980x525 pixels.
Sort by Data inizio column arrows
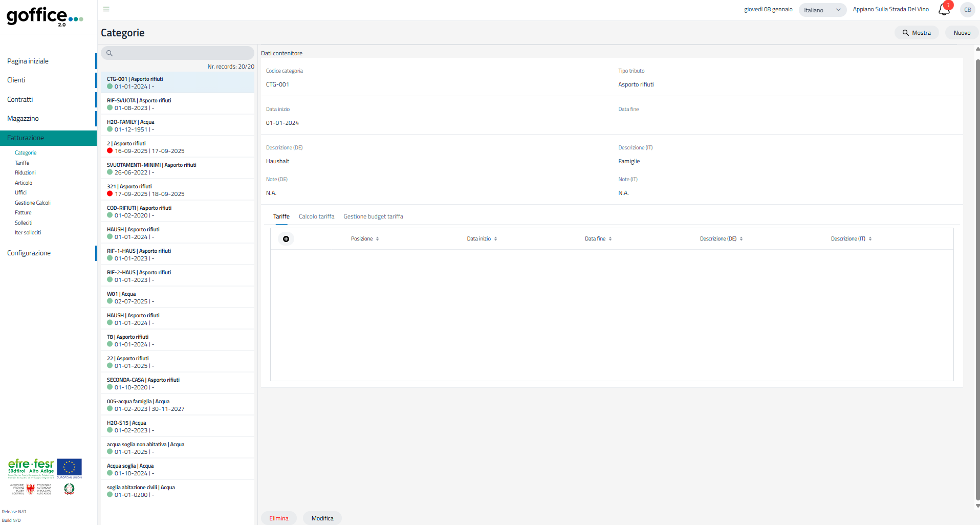pyautogui.click(x=495, y=239)
